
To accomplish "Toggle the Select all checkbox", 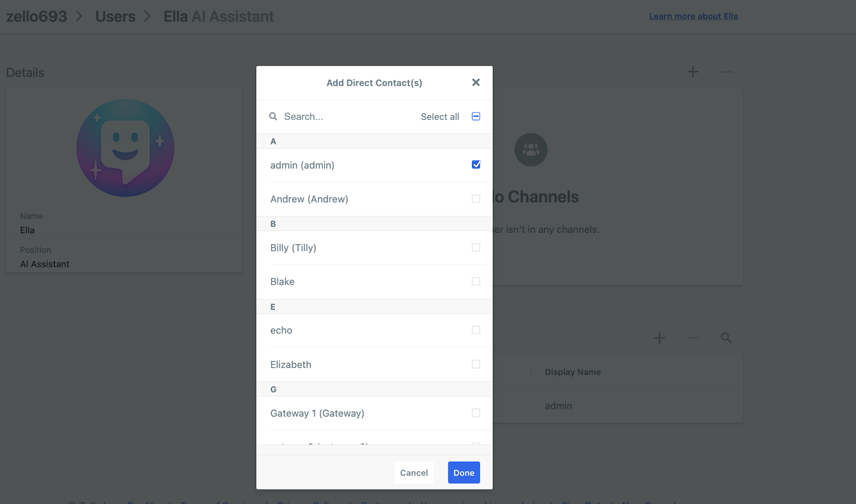I will pyautogui.click(x=476, y=116).
